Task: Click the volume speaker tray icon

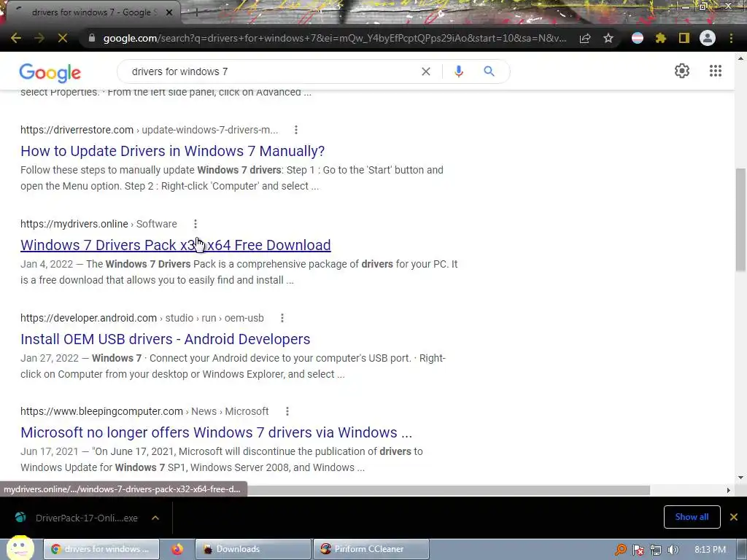Action: point(673,550)
